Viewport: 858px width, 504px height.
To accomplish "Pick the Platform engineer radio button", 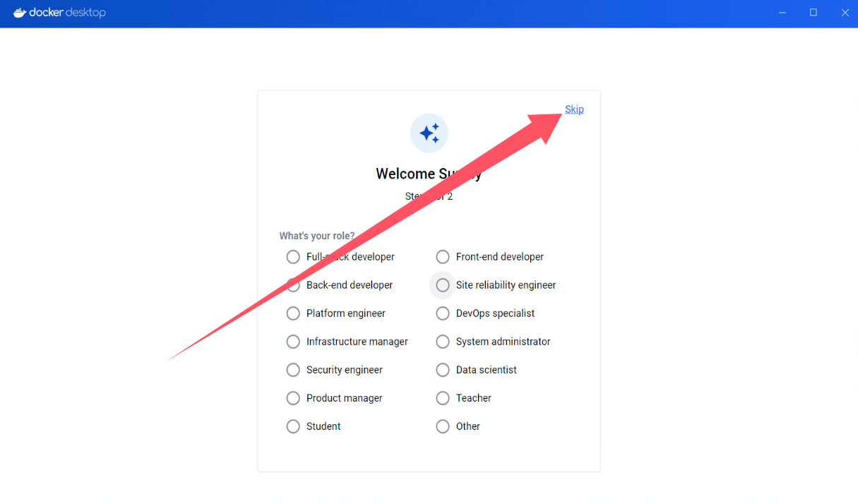I will 293,313.
